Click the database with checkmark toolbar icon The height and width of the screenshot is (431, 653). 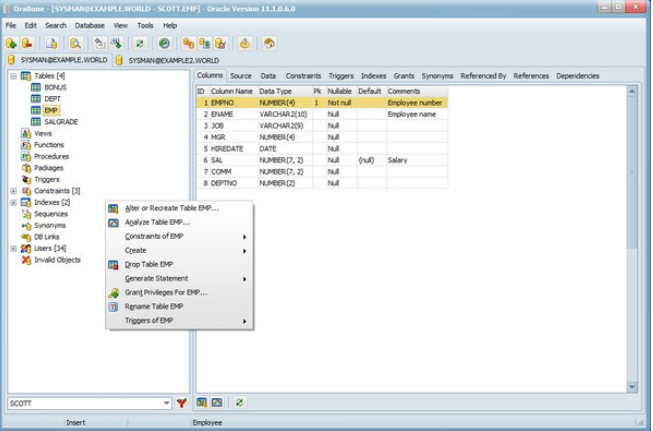[x=220, y=43]
